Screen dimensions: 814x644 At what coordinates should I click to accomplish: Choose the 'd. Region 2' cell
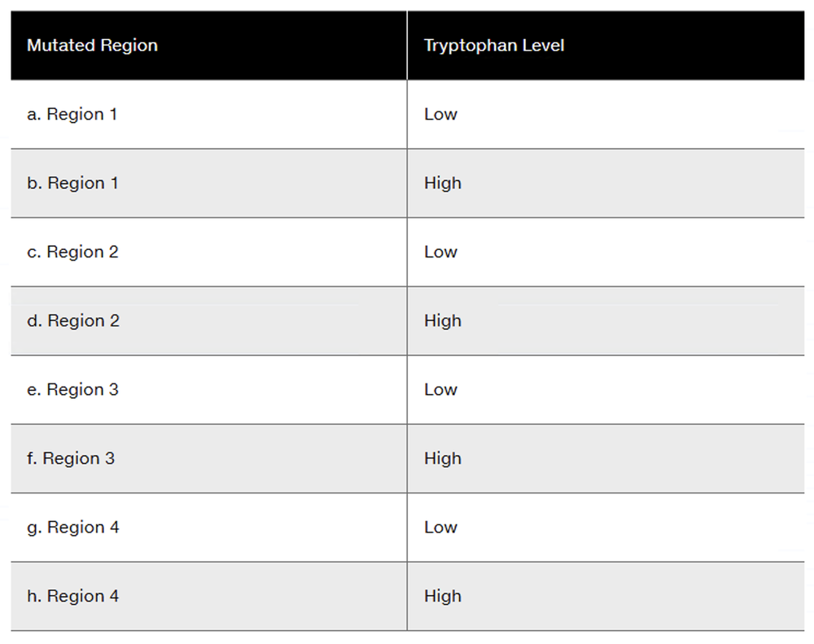click(73, 321)
